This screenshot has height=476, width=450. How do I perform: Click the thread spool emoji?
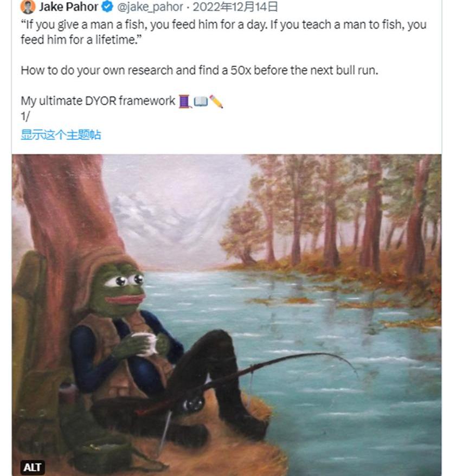coord(184,101)
